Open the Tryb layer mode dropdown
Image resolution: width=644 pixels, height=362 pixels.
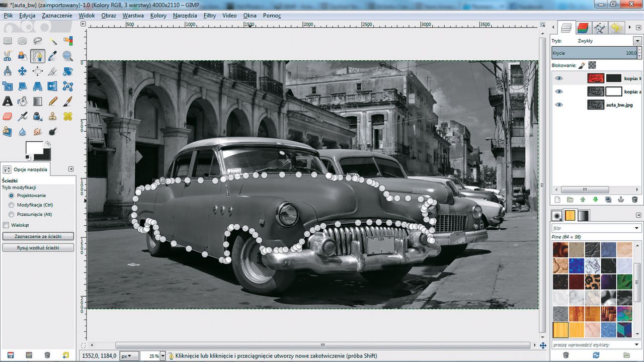(637, 41)
